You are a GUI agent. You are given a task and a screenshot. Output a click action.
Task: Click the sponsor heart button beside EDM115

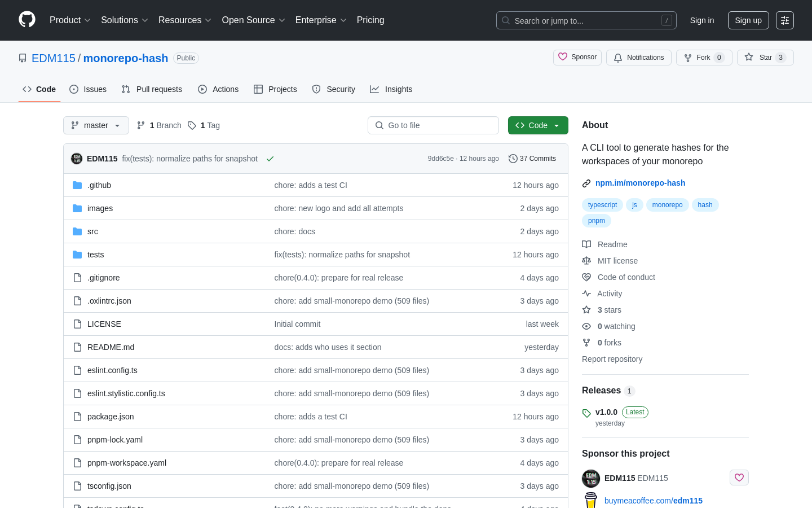click(739, 478)
